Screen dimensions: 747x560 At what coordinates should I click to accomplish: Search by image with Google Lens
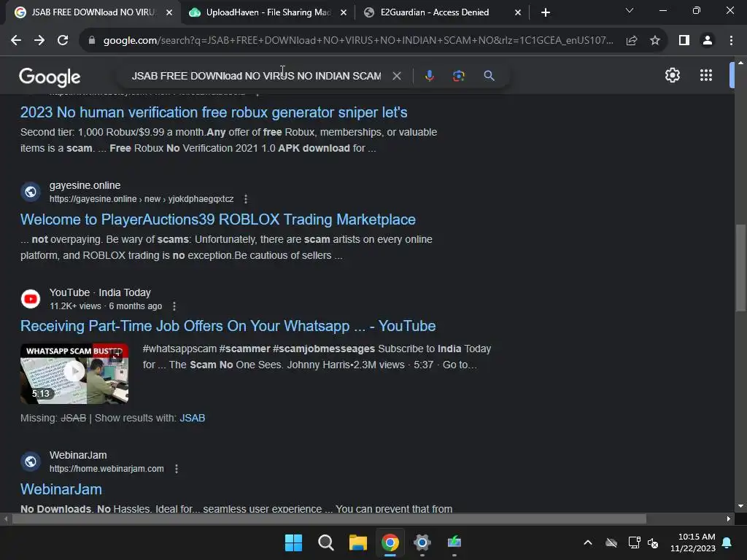click(x=459, y=76)
